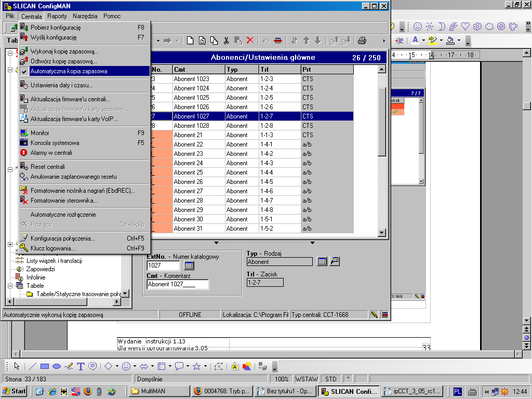The image size is (532, 399).
Task: Select Zapowiedzi in the tree
Action: coord(41,269)
